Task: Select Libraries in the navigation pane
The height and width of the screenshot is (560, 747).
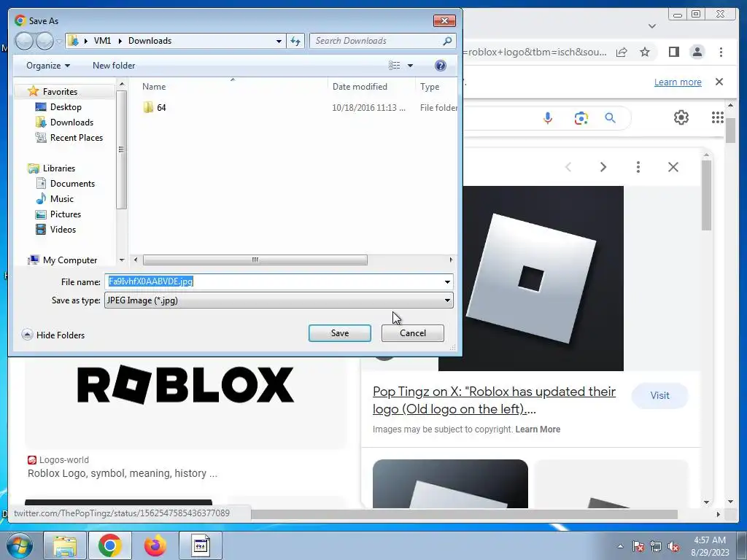Action: click(58, 168)
